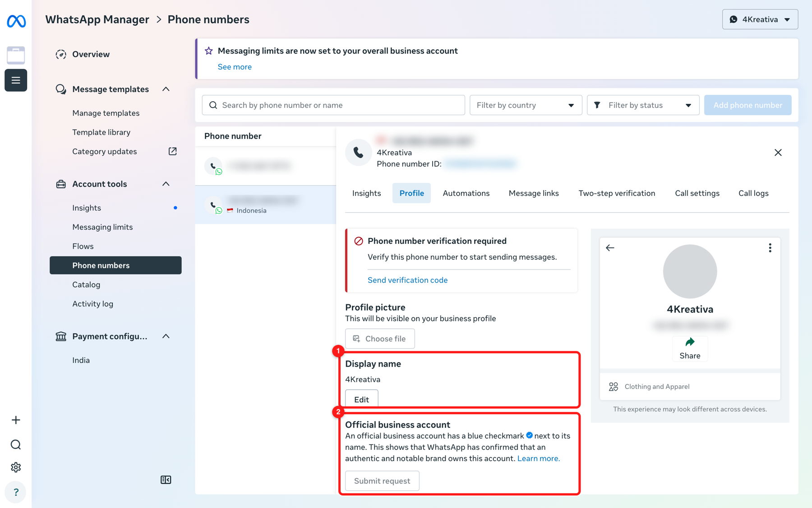The height and width of the screenshot is (508, 812).
Task: Open the Two-step verification tab
Action: point(617,193)
